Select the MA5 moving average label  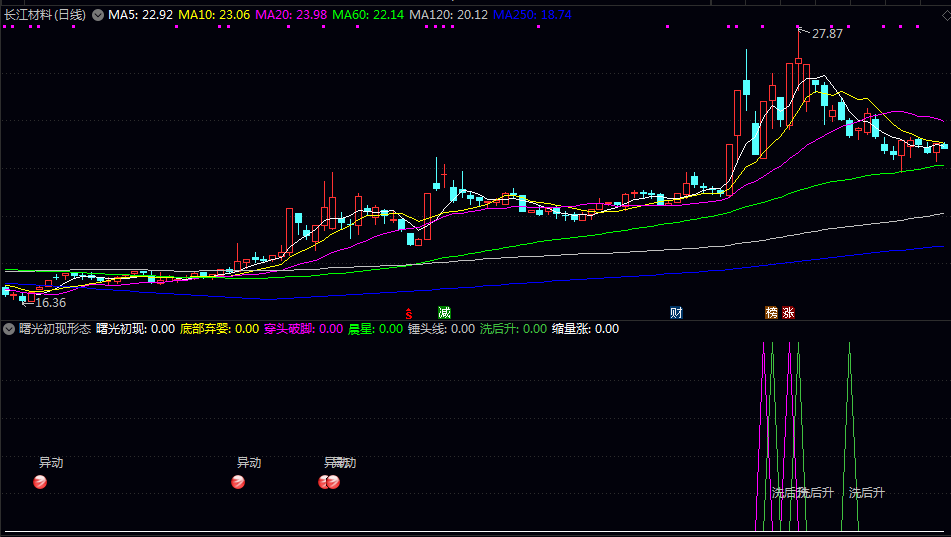click(x=140, y=15)
